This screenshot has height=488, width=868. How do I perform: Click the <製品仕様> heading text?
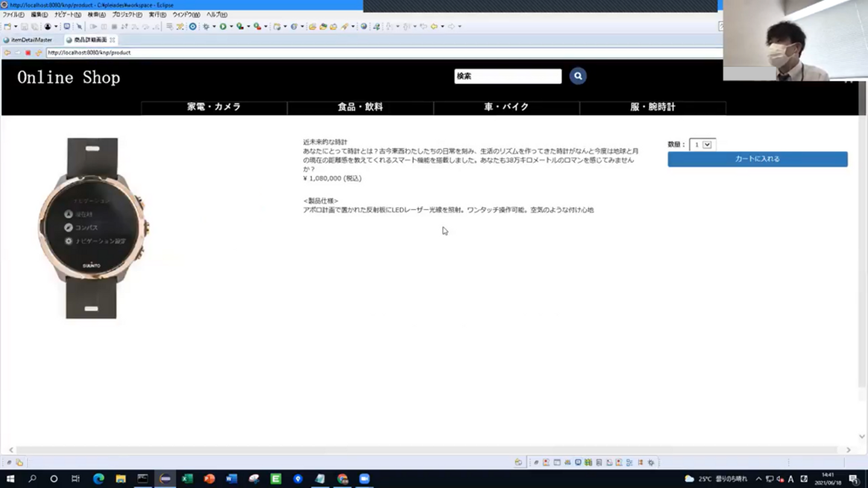coord(321,201)
